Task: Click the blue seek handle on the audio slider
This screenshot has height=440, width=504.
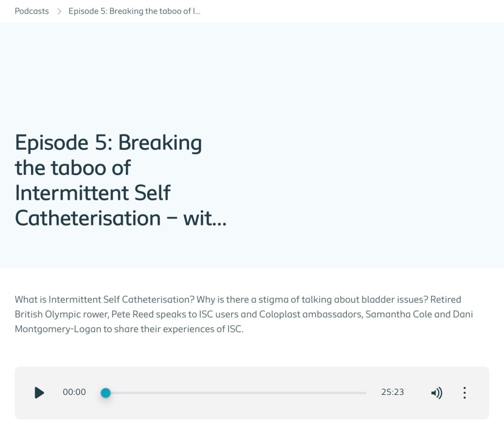Action: [x=105, y=393]
